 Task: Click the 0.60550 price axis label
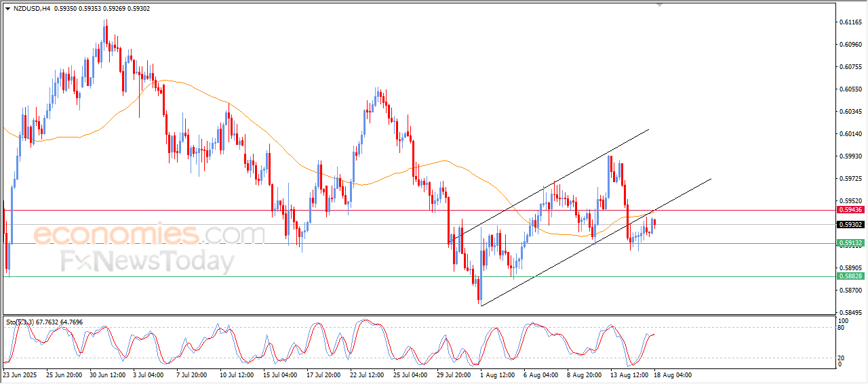click(850, 89)
